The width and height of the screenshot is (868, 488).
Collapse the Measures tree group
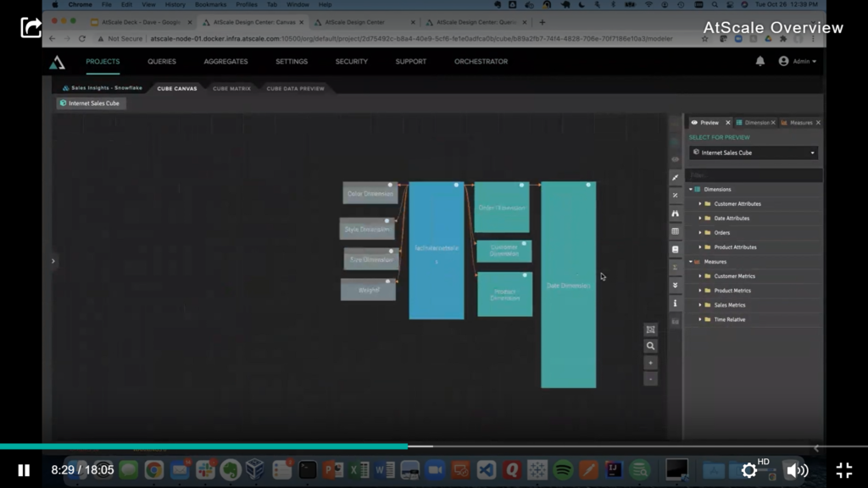click(691, 262)
